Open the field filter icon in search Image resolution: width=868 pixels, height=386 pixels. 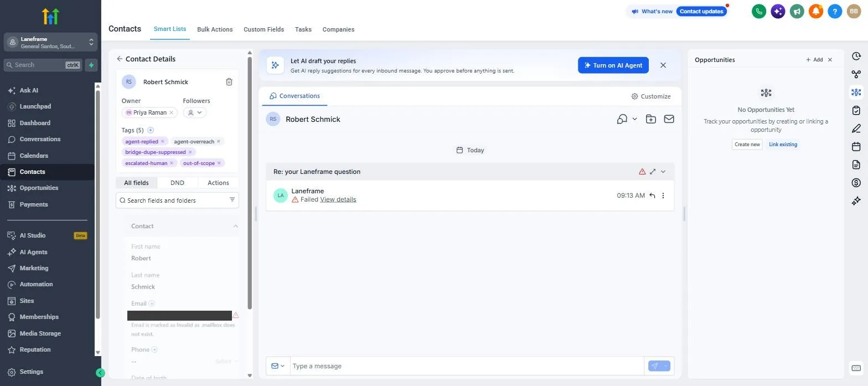(x=232, y=200)
